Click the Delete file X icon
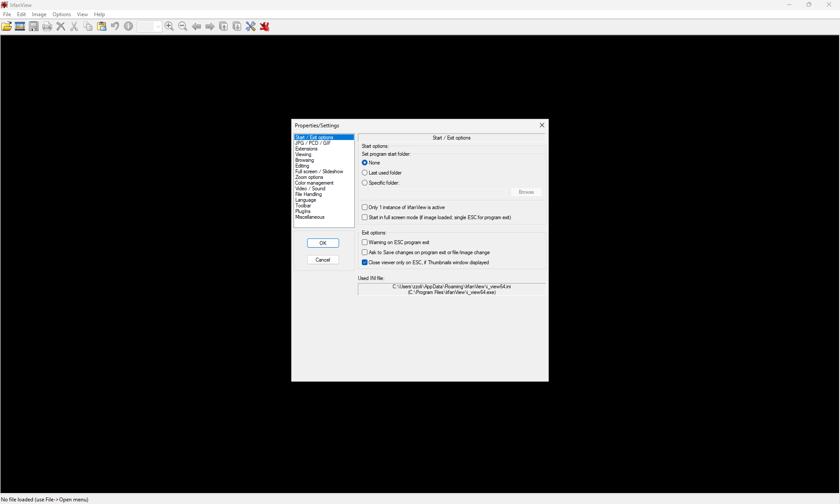 pyautogui.click(x=61, y=26)
